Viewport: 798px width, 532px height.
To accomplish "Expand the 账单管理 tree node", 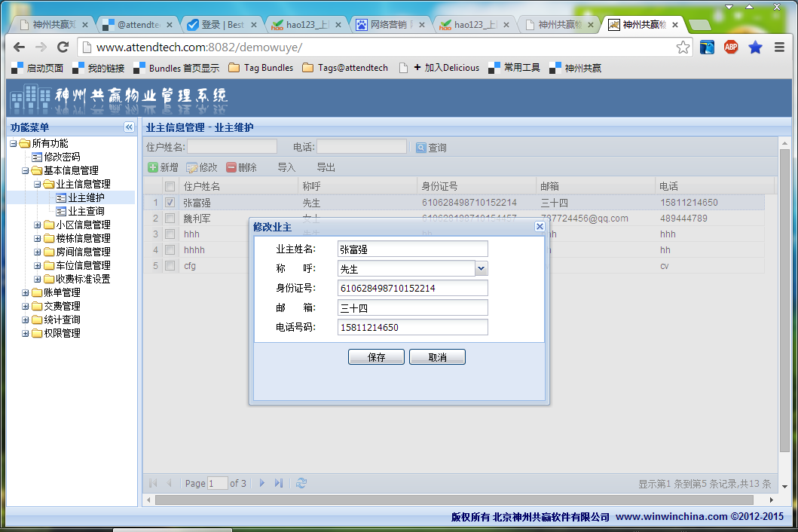I will coord(26,292).
